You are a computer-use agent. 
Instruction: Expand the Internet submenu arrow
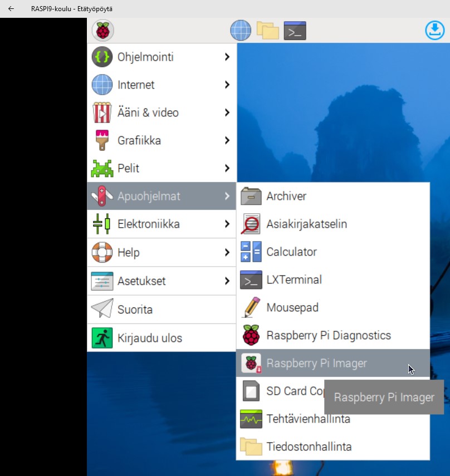[227, 85]
